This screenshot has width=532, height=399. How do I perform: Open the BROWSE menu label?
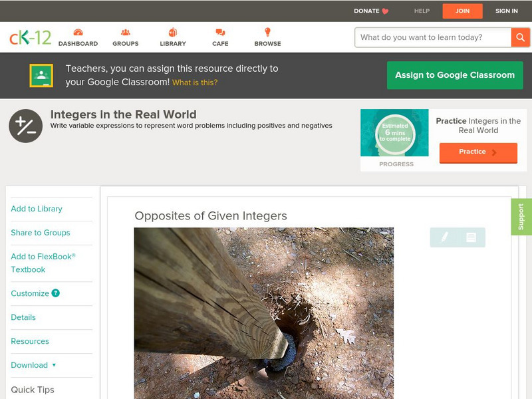point(268,43)
